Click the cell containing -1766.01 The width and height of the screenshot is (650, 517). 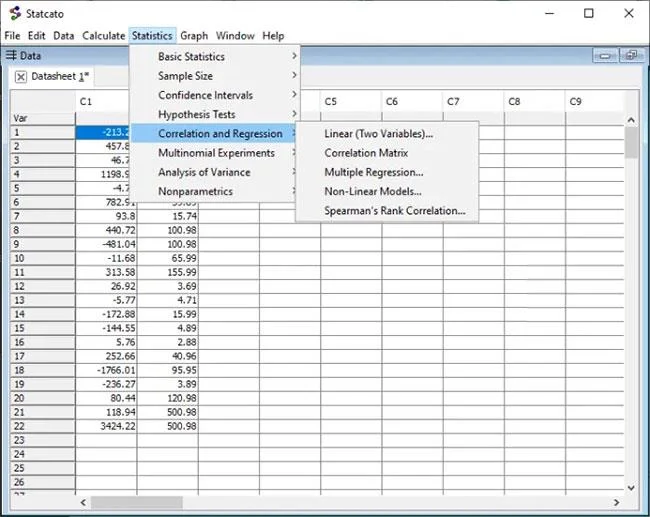click(106, 370)
